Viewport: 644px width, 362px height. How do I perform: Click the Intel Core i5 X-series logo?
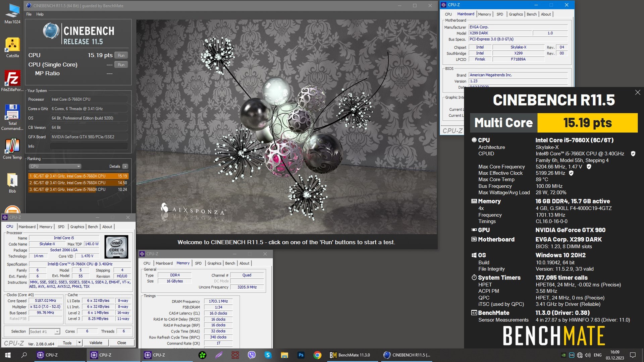pos(116,247)
